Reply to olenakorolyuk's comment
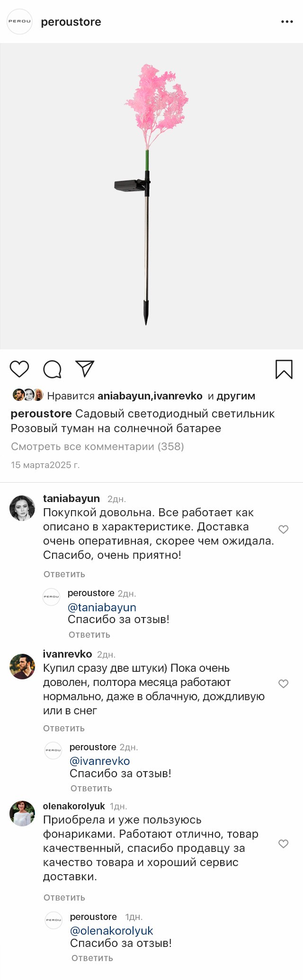 pos(64,897)
